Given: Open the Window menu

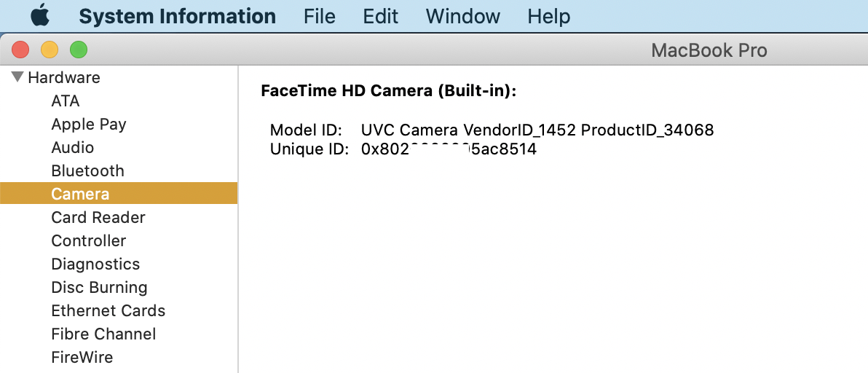Looking at the screenshot, I should click(462, 16).
